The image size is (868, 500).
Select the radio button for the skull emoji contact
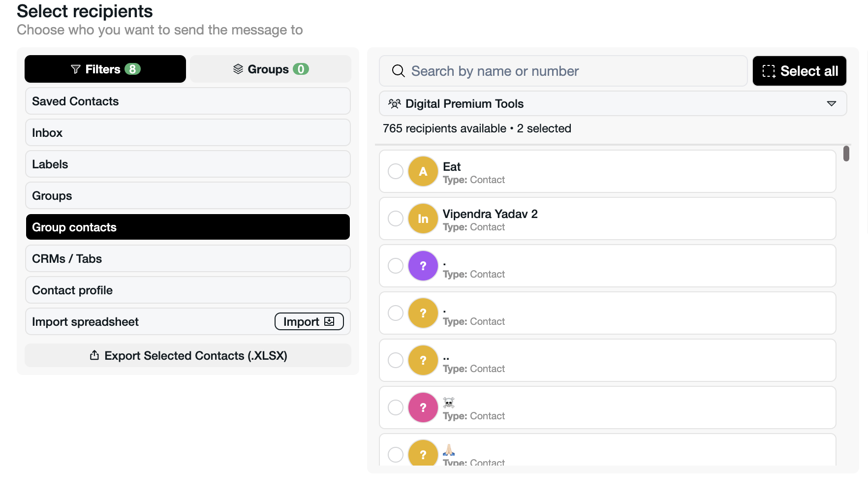pyautogui.click(x=395, y=407)
